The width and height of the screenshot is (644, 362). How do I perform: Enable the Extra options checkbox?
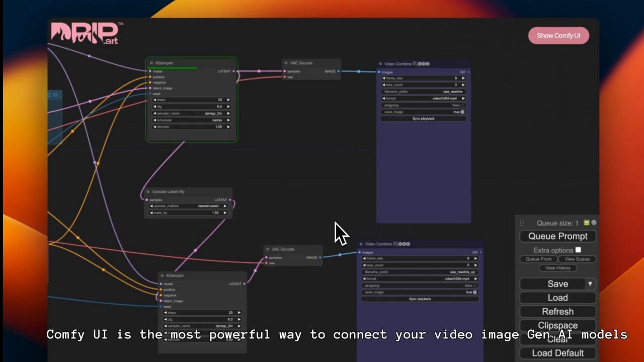pyautogui.click(x=578, y=250)
